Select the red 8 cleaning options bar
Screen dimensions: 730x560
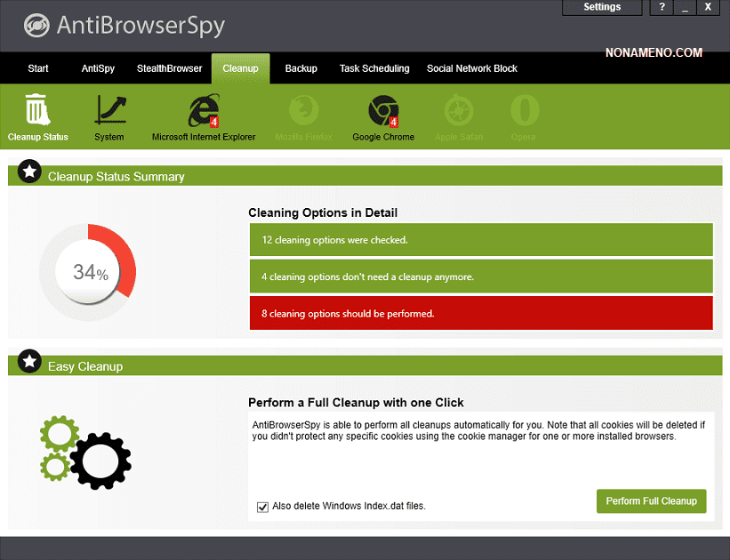tap(481, 314)
